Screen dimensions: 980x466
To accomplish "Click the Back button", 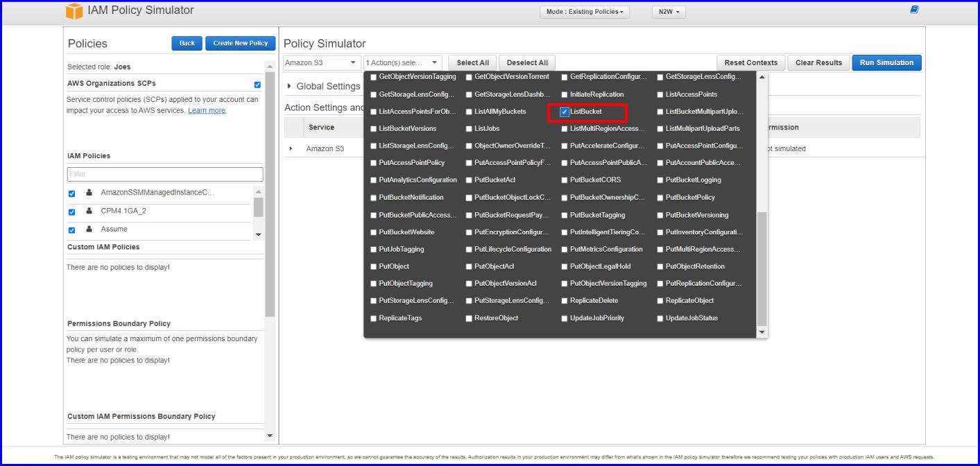I will tap(187, 43).
